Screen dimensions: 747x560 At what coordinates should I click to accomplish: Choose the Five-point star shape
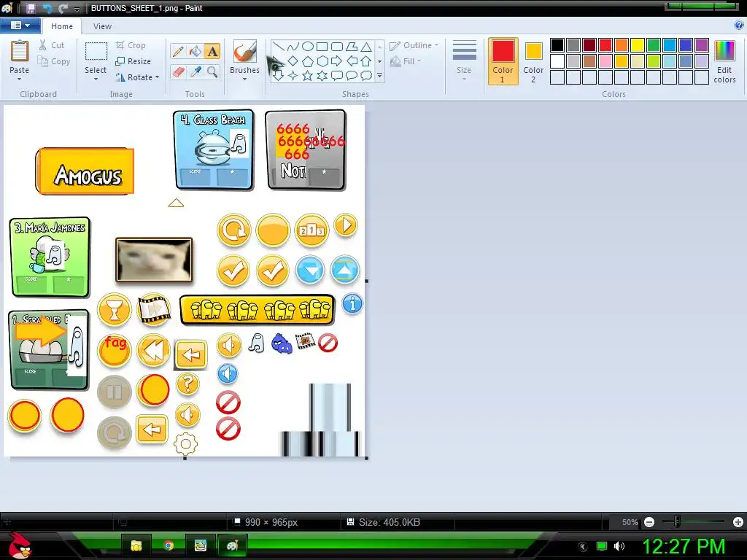pyautogui.click(x=308, y=75)
